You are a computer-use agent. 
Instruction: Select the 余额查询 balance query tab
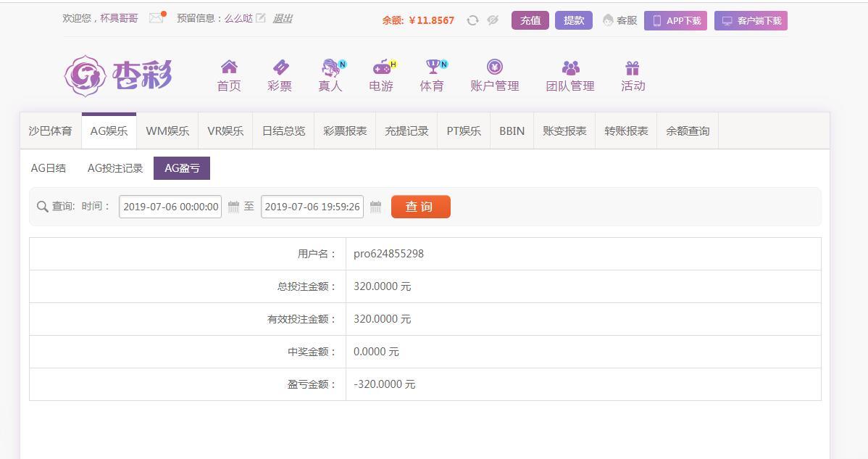point(688,131)
